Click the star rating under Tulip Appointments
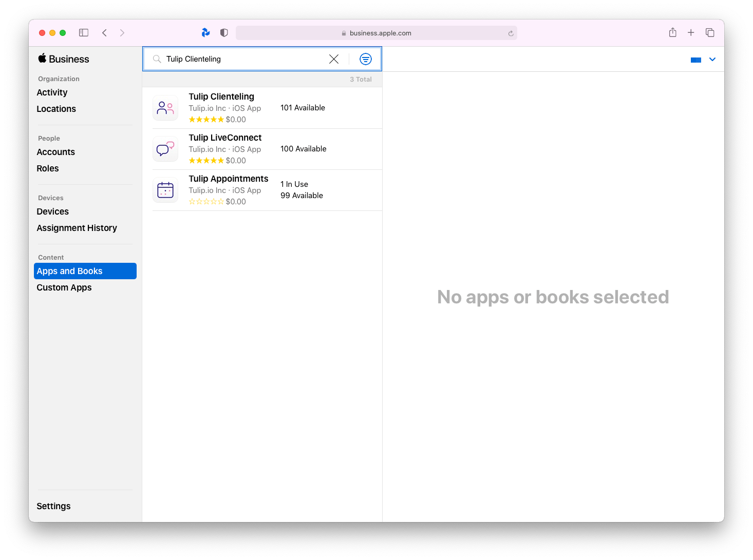 [206, 201]
